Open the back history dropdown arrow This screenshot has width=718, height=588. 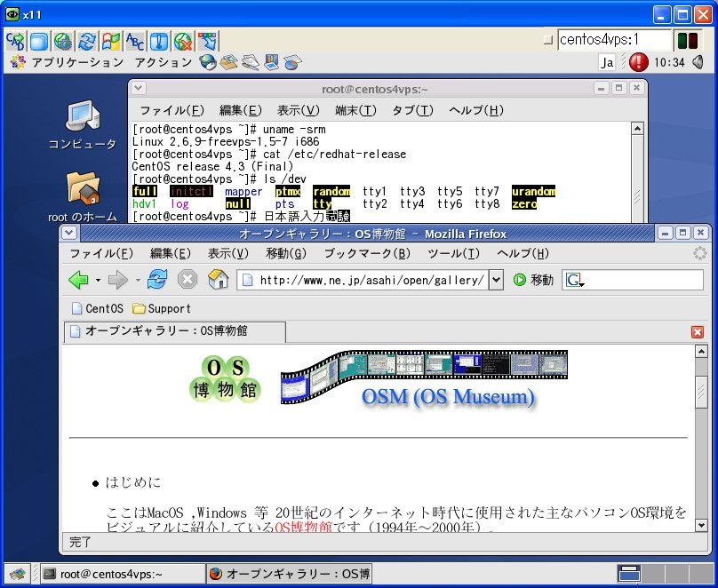98,280
